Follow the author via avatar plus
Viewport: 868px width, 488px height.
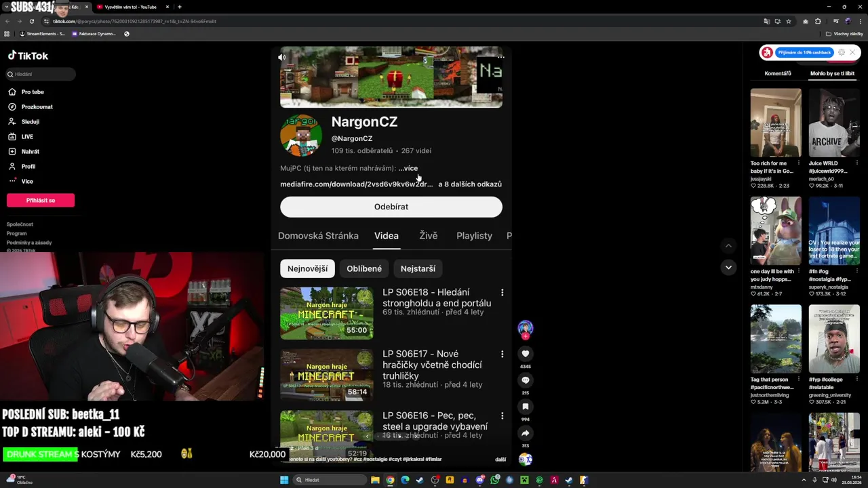(525, 336)
